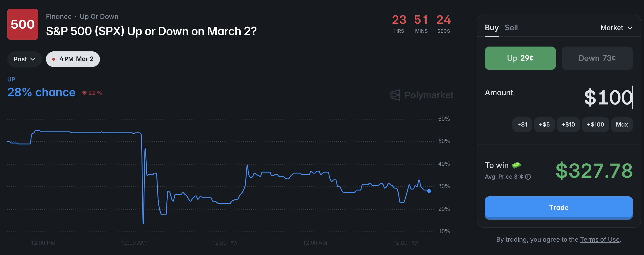The height and width of the screenshot is (255, 644).
Task: Add $1 to the amount
Action: click(522, 125)
